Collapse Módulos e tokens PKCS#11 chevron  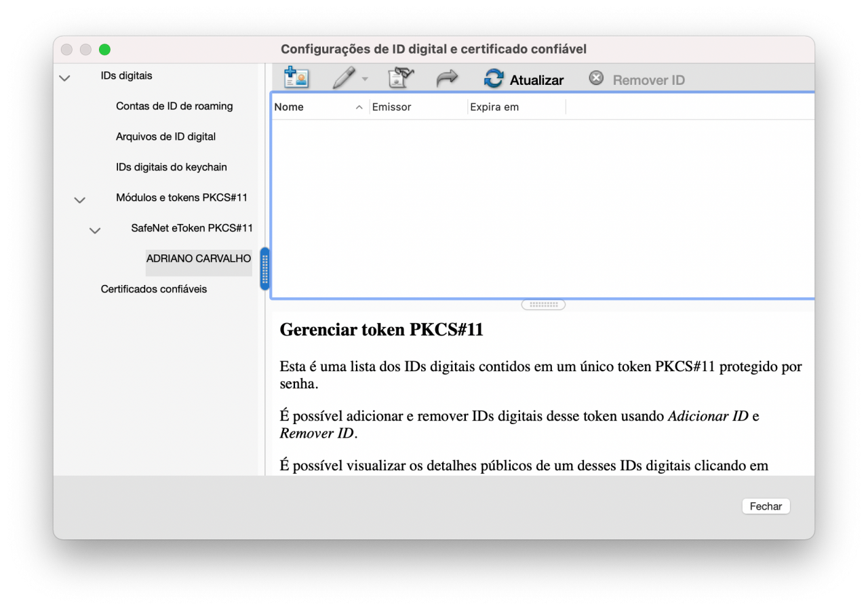point(80,200)
